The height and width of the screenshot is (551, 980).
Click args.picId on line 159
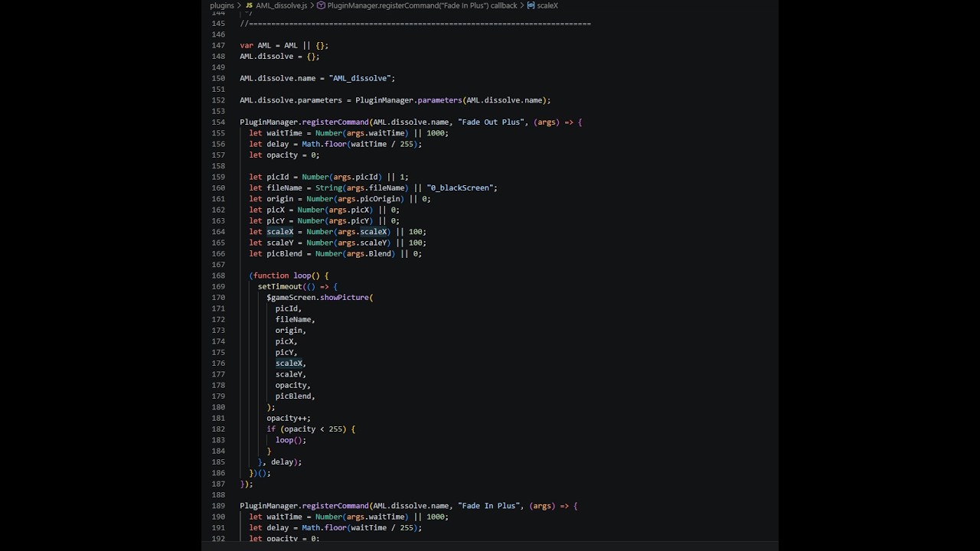pyautogui.click(x=355, y=177)
